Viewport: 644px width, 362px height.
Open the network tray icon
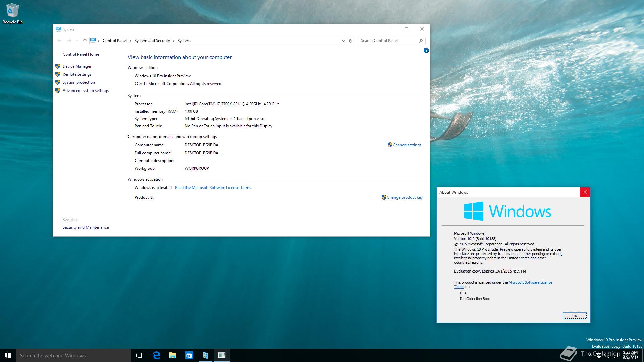599,356
